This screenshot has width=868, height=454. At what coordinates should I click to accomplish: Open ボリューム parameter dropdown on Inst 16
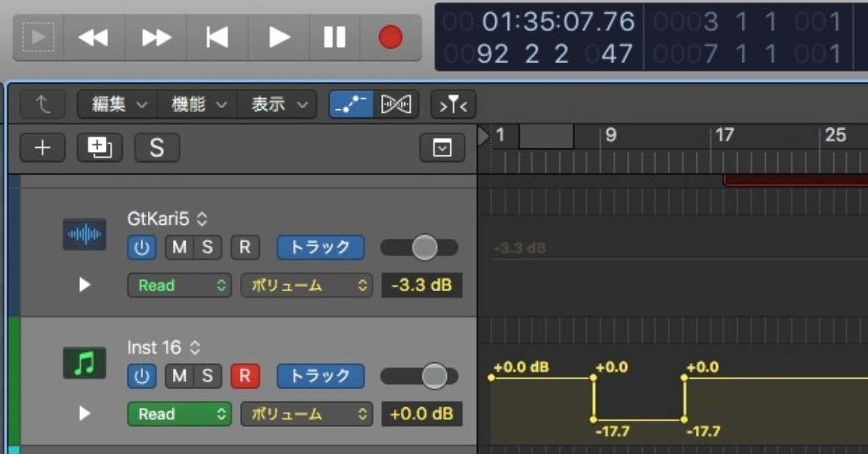point(307,414)
